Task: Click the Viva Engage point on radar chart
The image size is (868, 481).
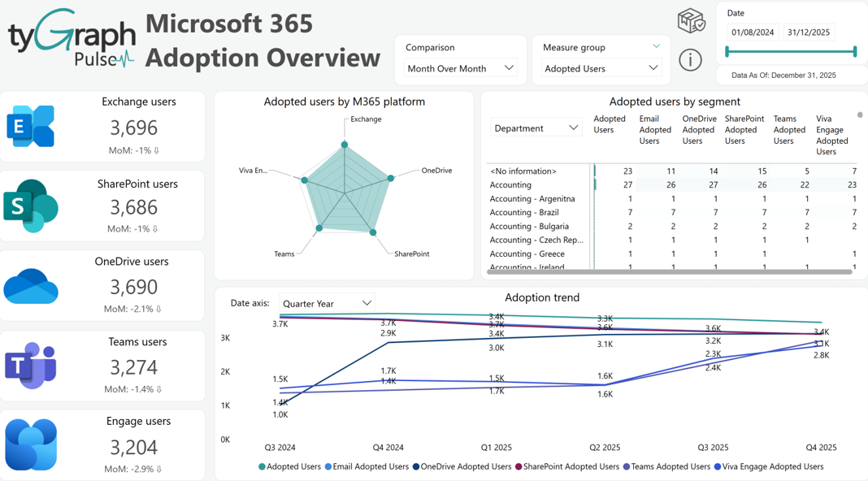Action: coord(304,180)
